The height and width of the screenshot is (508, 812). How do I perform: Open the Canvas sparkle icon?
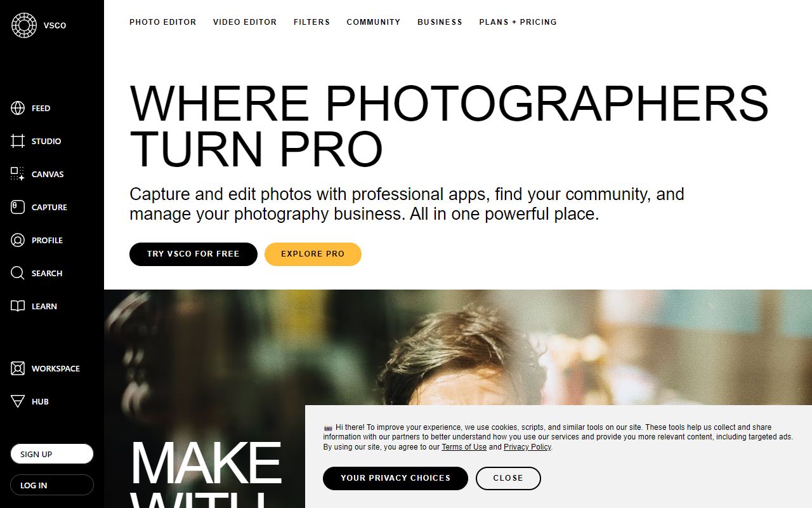point(18,174)
